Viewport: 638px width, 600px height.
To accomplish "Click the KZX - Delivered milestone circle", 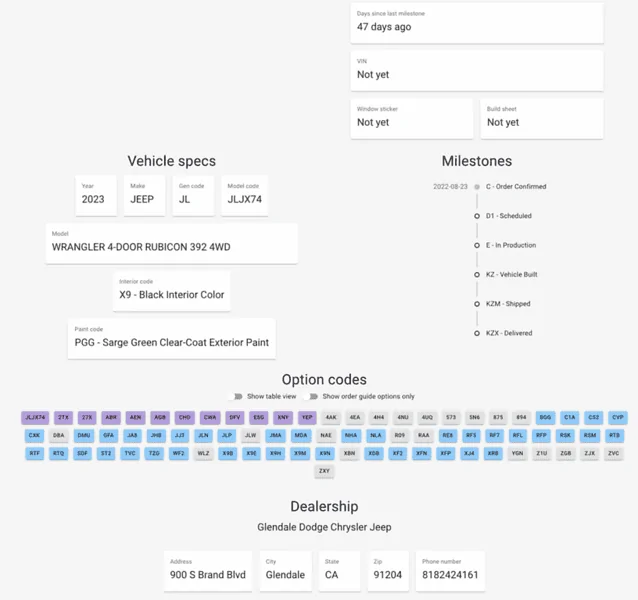I will click(x=477, y=333).
